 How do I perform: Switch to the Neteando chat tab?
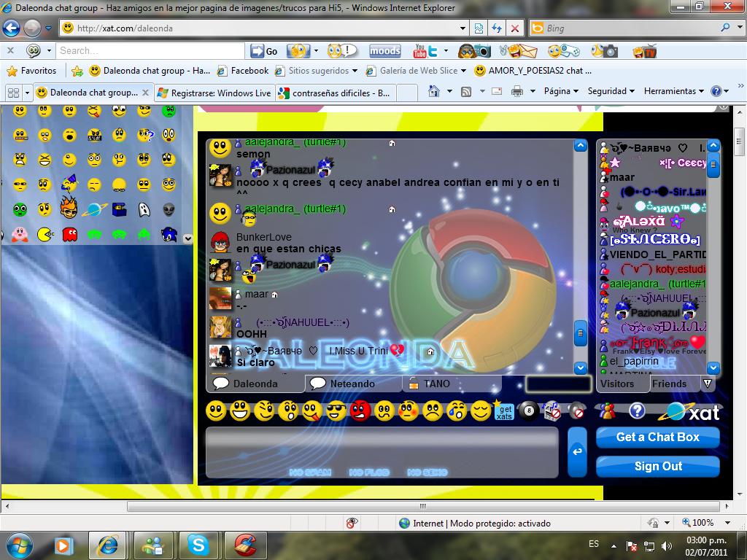click(352, 384)
